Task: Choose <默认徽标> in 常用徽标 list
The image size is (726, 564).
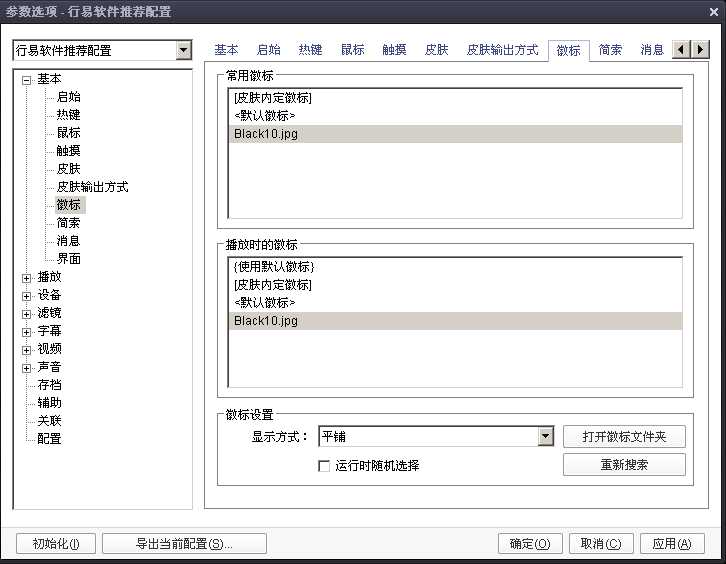Action: click(456, 116)
